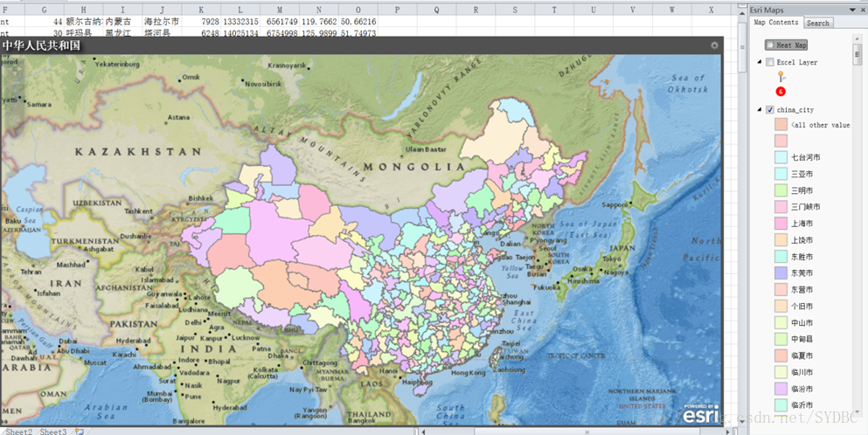Open the Sheet3 worksheet tab
Image resolution: width=868 pixels, height=435 pixels.
pyautogui.click(x=53, y=432)
